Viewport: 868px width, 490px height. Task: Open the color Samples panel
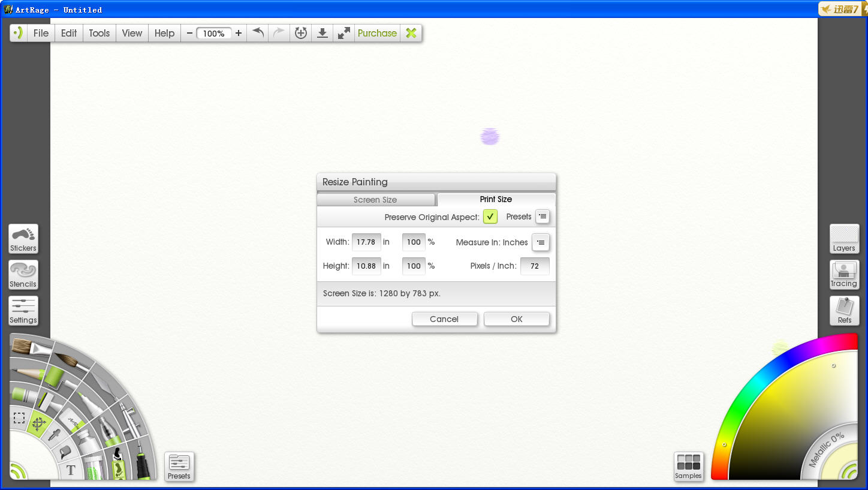(x=689, y=467)
